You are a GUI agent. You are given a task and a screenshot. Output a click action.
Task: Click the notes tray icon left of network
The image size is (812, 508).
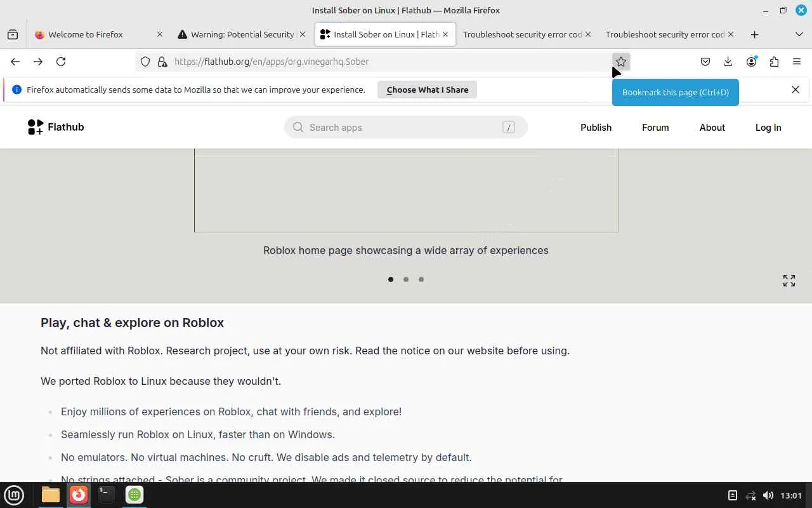733,495
